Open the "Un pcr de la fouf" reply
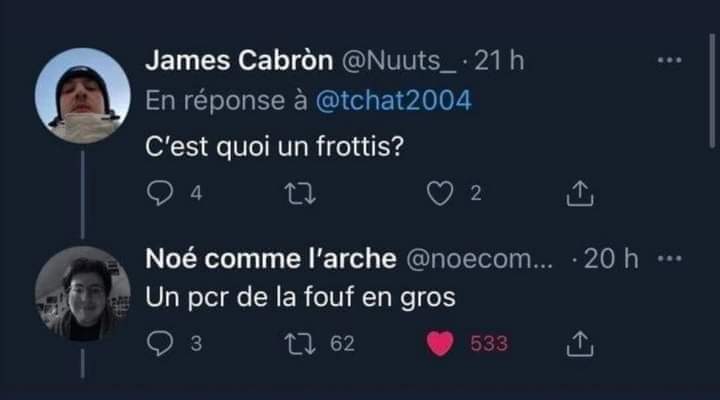 pos(300,298)
